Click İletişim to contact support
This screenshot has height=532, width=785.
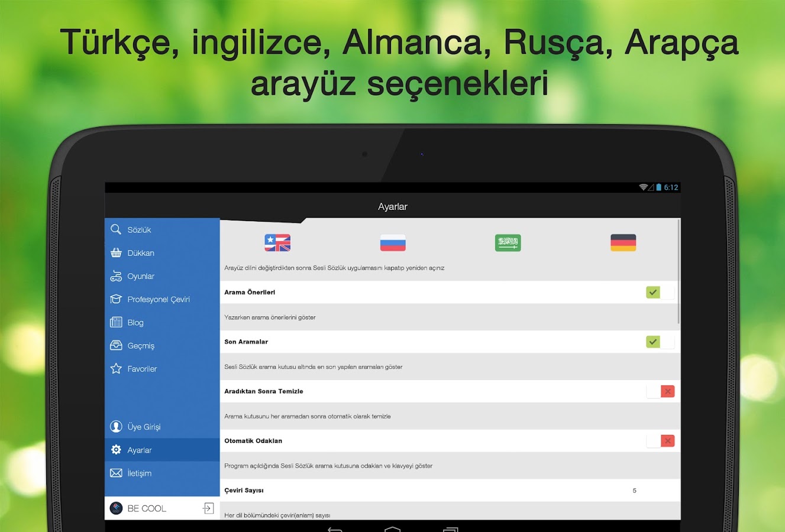[x=140, y=473]
